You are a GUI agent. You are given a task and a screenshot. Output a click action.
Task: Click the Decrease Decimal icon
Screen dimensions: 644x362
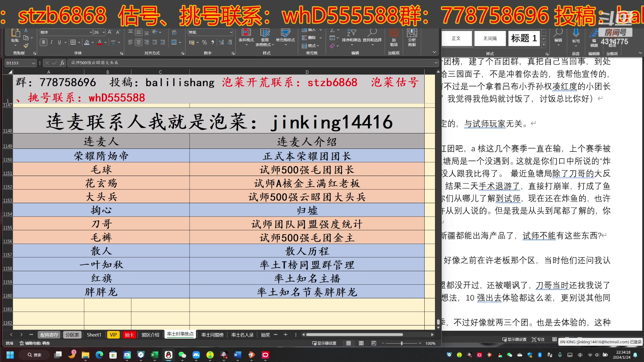(x=230, y=43)
